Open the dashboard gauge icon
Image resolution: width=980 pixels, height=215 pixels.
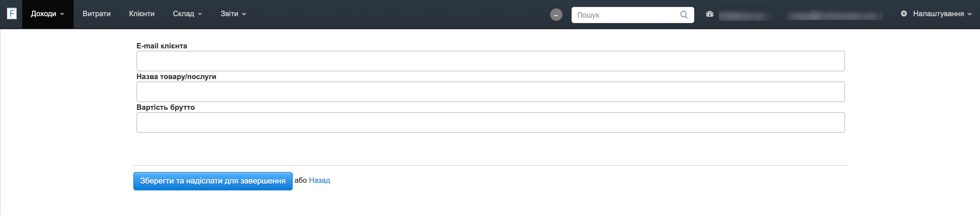tap(710, 14)
